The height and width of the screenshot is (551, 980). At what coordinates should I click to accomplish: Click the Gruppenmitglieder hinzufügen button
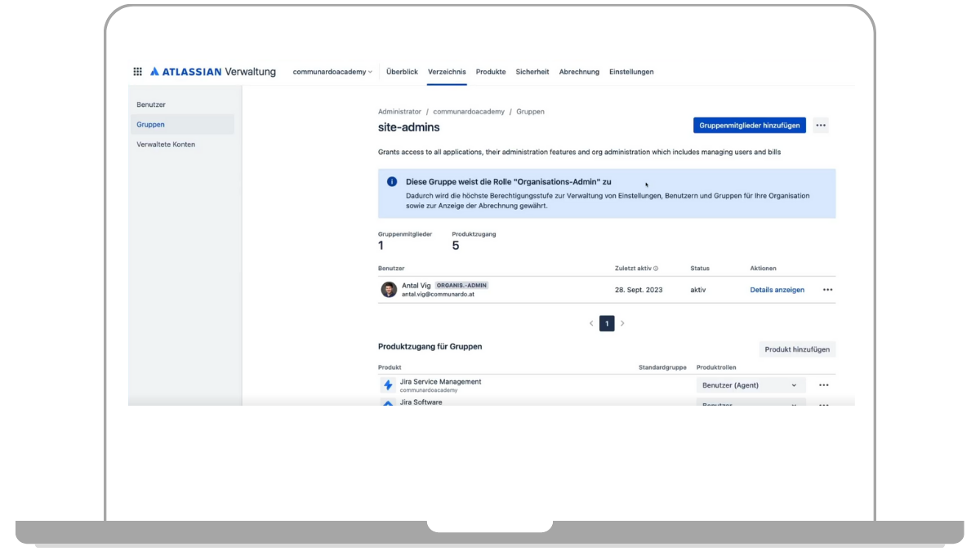click(x=750, y=125)
